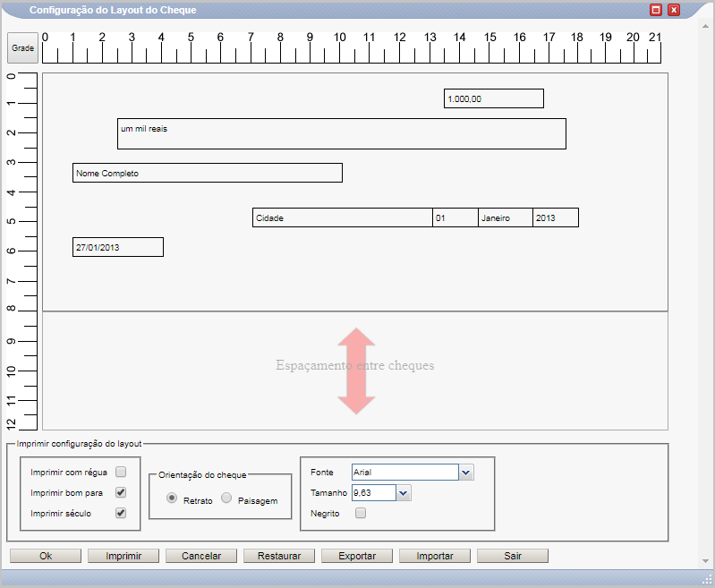Click the Grade button beside the ruler
Image resolution: width=715 pixels, height=588 pixels.
coord(22,48)
